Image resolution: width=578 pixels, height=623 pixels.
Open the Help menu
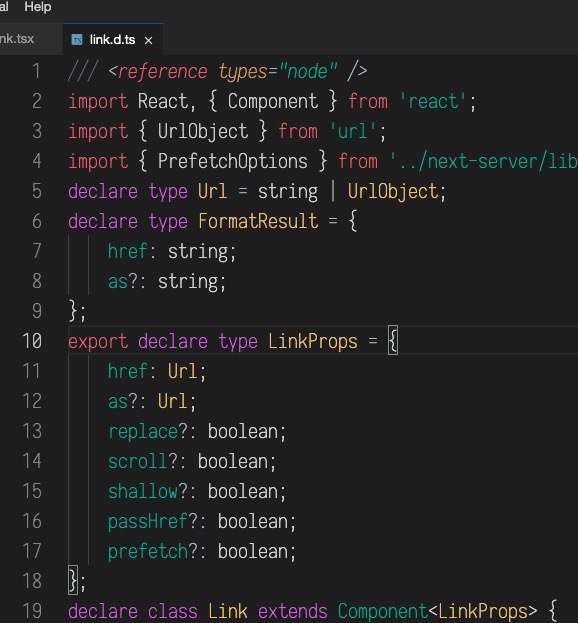tap(38, 7)
